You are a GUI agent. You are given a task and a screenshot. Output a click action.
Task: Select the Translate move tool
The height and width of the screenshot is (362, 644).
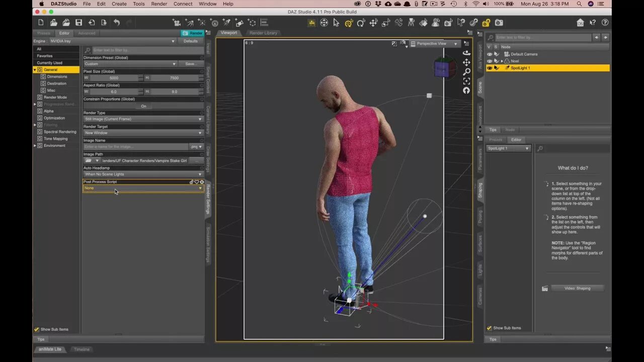click(373, 23)
